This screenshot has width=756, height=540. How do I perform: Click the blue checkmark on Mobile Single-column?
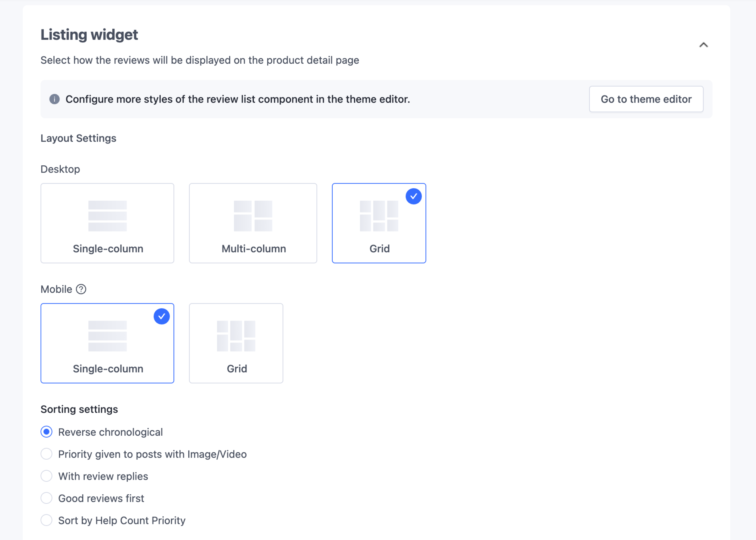pos(162,316)
